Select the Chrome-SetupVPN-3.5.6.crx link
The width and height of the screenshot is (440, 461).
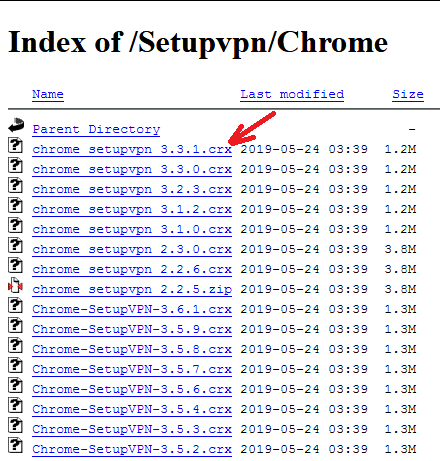pos(132,390)
